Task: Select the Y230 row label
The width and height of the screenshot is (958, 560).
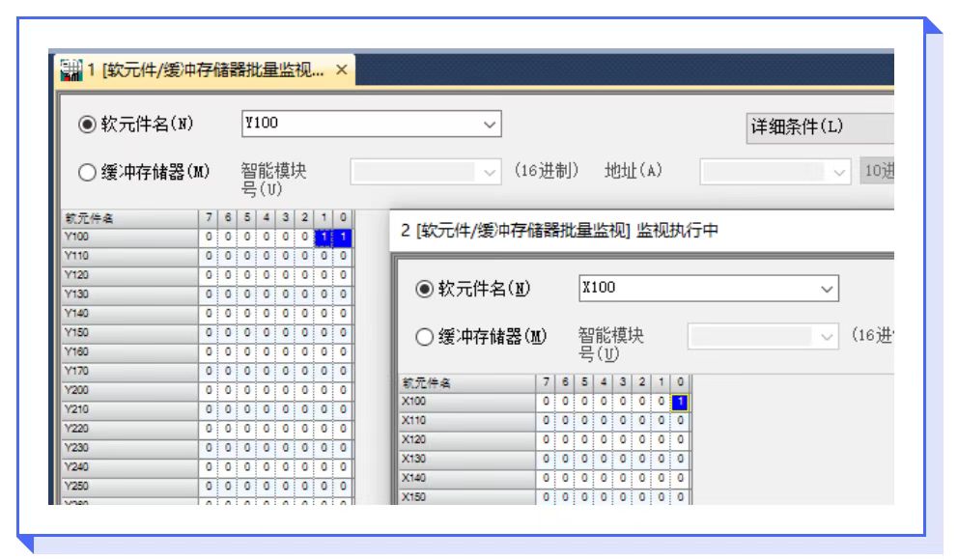Action: coord(129,448)
